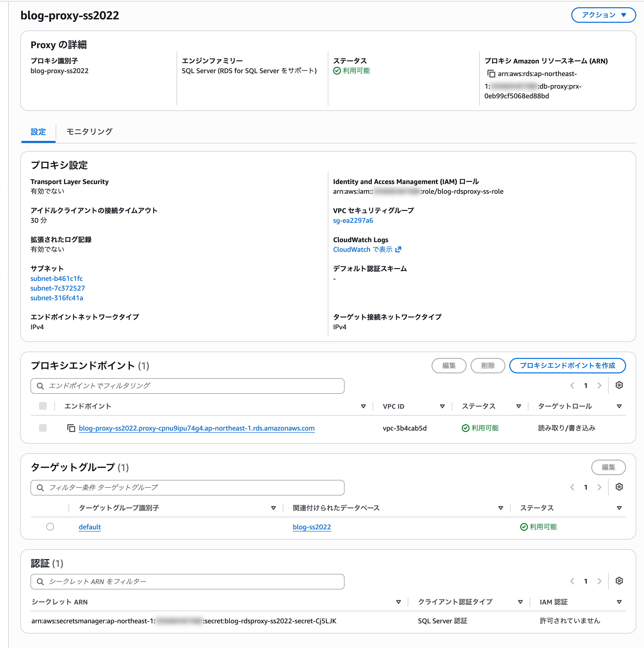
Task: Click 削除 button in proxy endpoints section
Action: pyautogui.click(x=488, y=366)
